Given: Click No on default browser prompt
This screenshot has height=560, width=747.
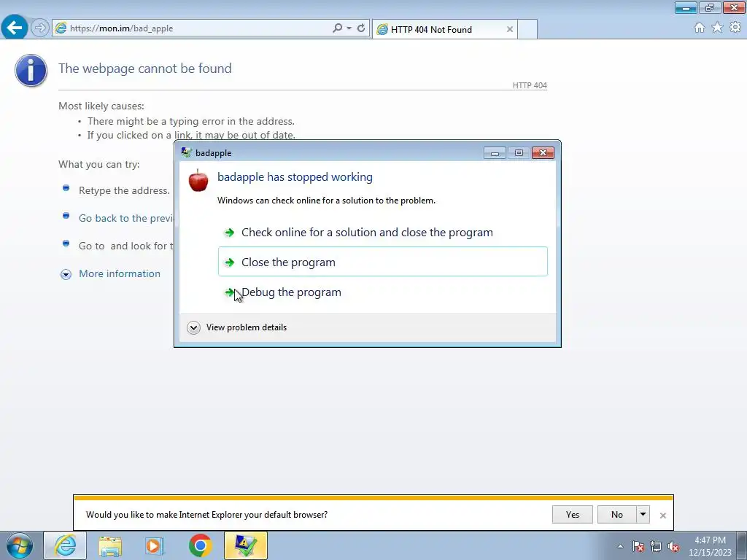Looking at the screenshot, I should coord(617,515).
